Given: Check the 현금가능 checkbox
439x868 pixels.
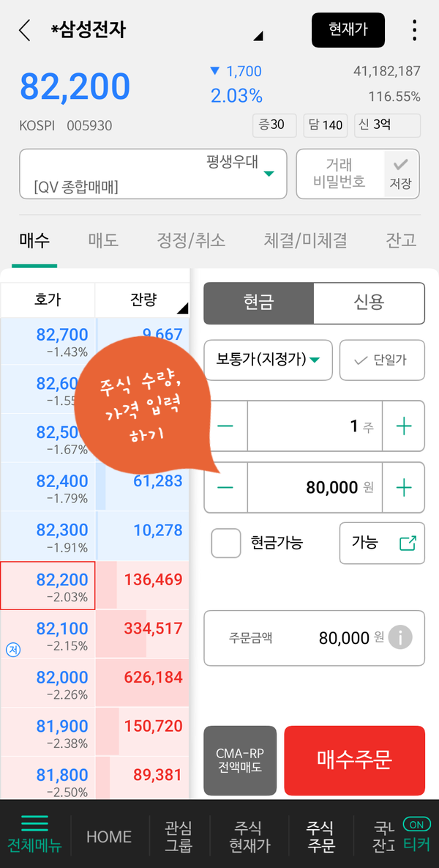Looking at the screenshot, I should (x=226, y=543).
